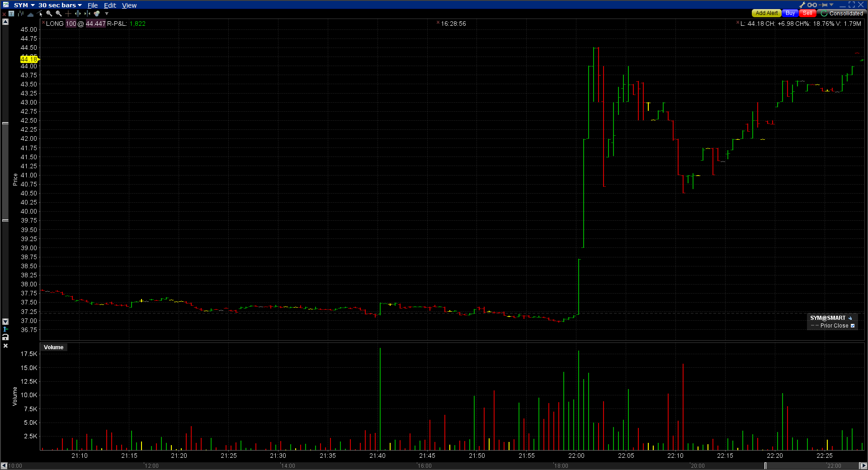Click the red Sell button
868x470 pixels.
[807, 13]
